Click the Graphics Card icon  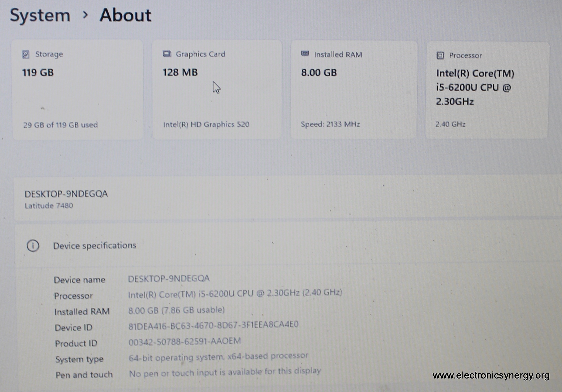click(167, 54)
